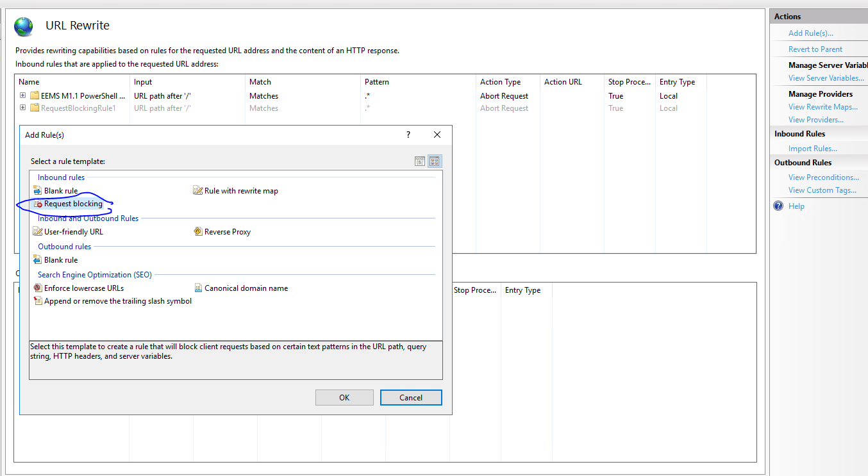Screen dimensions: 868x476
Task: Select the Enforce lowercase URLs icon
Action: [x=38, y=288]
